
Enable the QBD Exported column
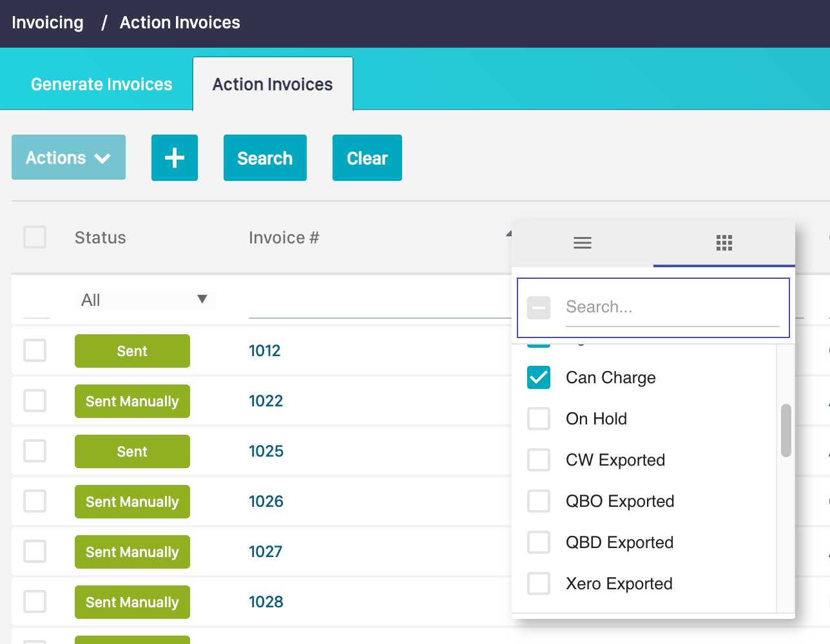point(539,542)
